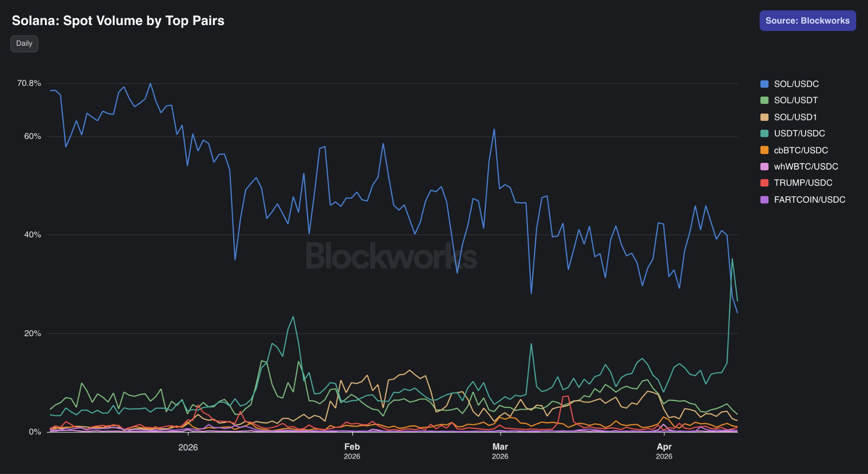Click the Blockworks watermark on chart
Image resolution: width=868 pixels, height=474 pixels.
391,256
